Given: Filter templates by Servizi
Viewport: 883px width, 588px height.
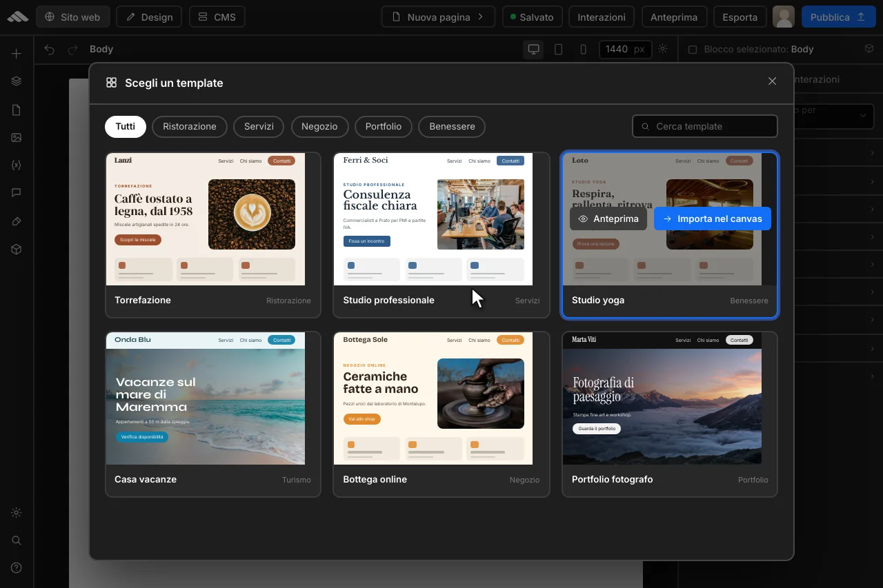Looking at the screenshot, I should (x=259, y=127).
